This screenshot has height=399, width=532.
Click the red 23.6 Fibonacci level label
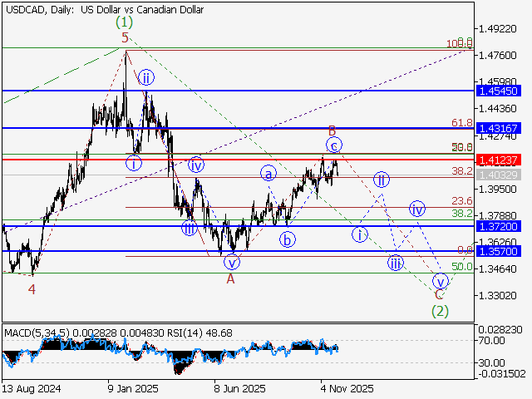462,201
